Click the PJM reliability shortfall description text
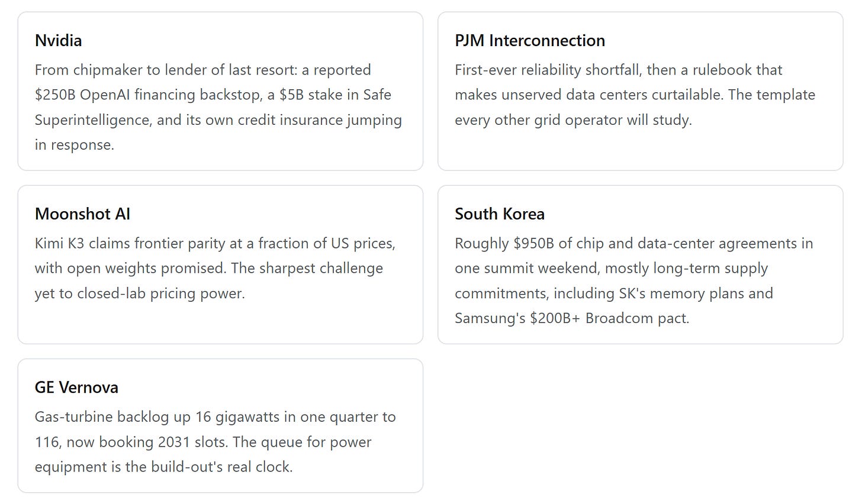This screenshot has width=862, height=504. pos(635,95)
